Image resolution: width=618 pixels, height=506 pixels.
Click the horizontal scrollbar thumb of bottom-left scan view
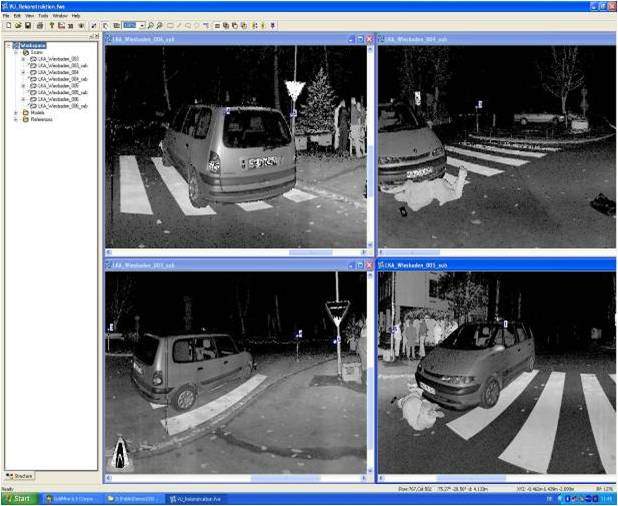(x=286, y=478)
